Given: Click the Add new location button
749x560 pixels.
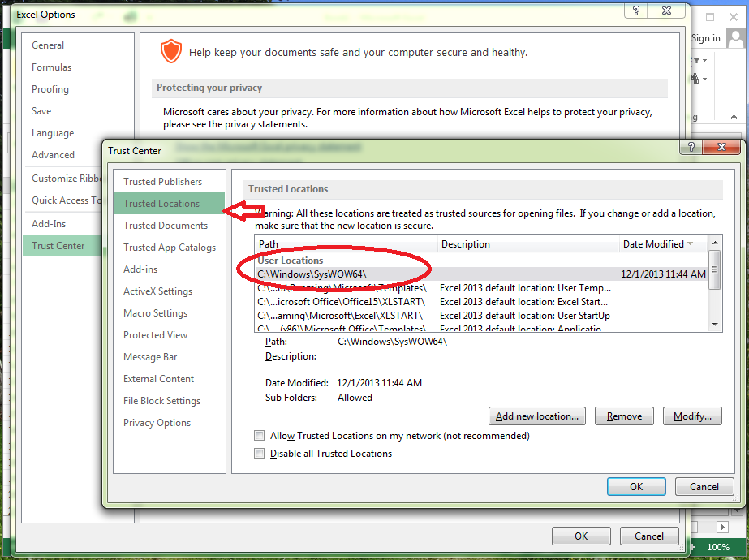Looking at the screenshot, I should tap(537, 416).
